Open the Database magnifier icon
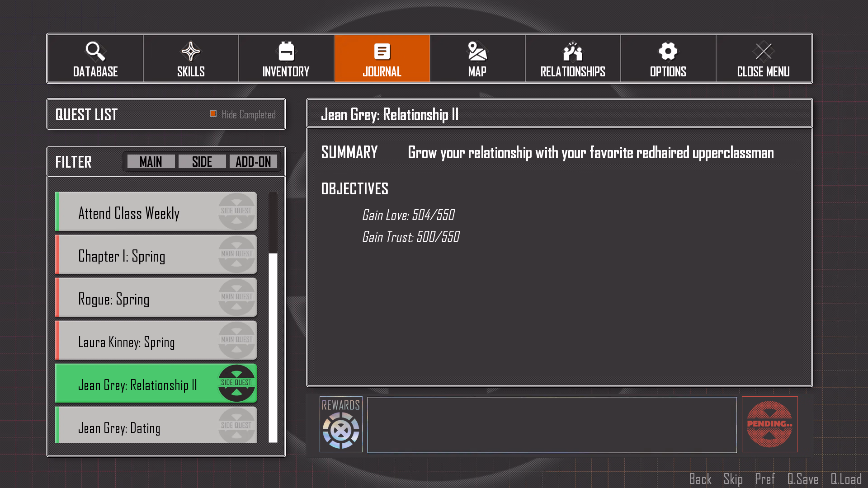 pos(95,52)
